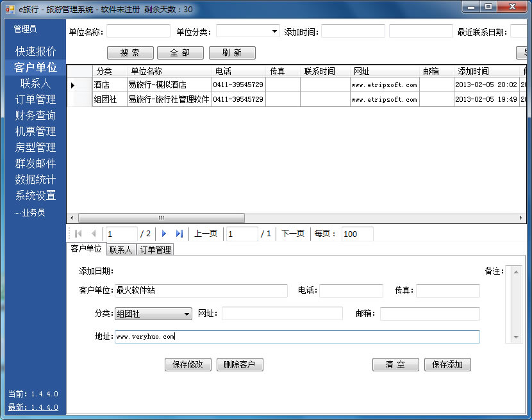Switch to the 订单管理 tab
Screen dimensions: 532x420
click(154, 249)
